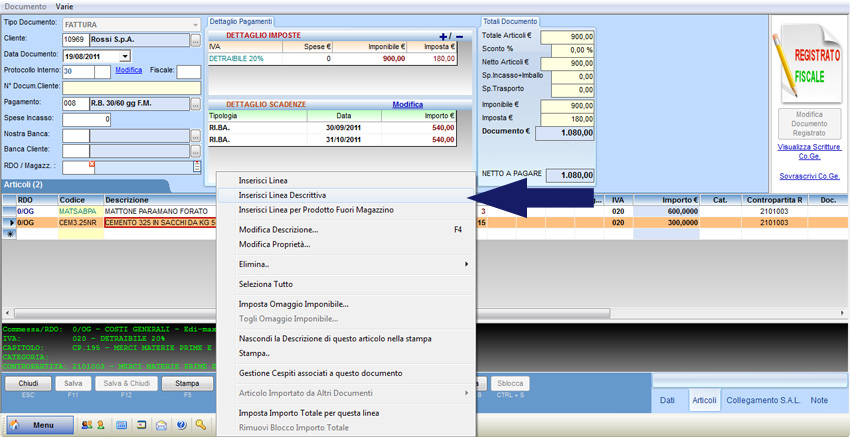
Task: Click the red X icon beside RDO / Magazz.
Action: click(92, 165)
